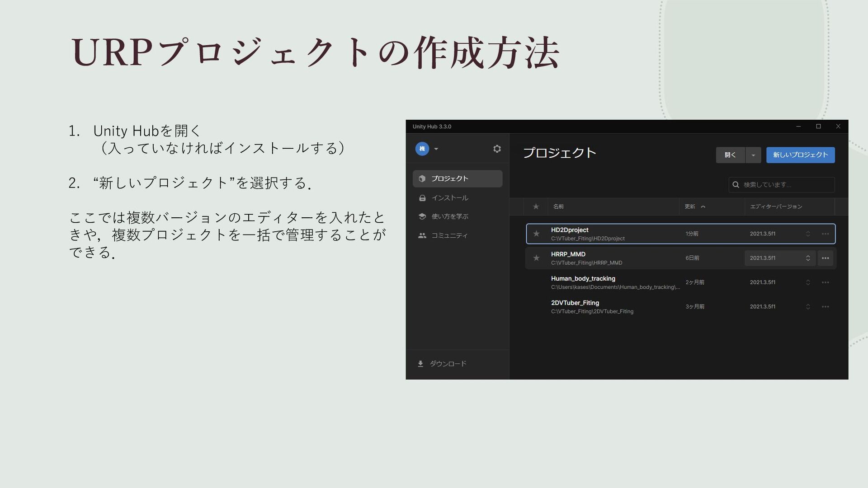Image resolution: width=868 pixels, height=488 pixels.
Task: Open more options menu for Human_body_tracking
Action: point(825,282)
